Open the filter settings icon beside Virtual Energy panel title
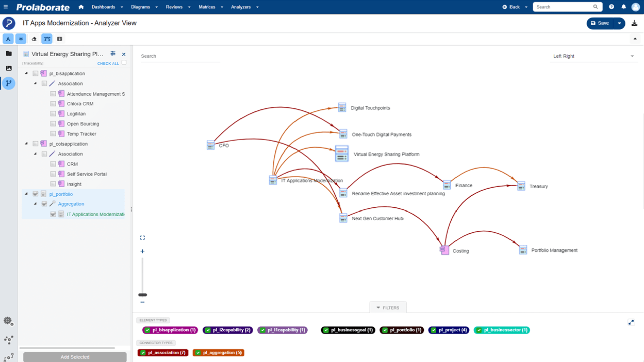This screenshot has height=362, width=644. [x=113, y=53]
